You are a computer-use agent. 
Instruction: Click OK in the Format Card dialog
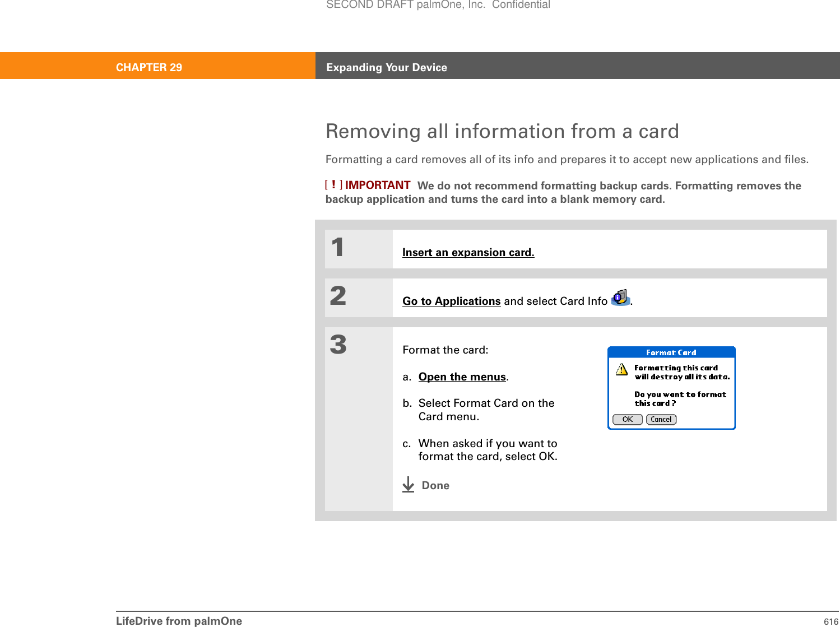coord(628,419)
